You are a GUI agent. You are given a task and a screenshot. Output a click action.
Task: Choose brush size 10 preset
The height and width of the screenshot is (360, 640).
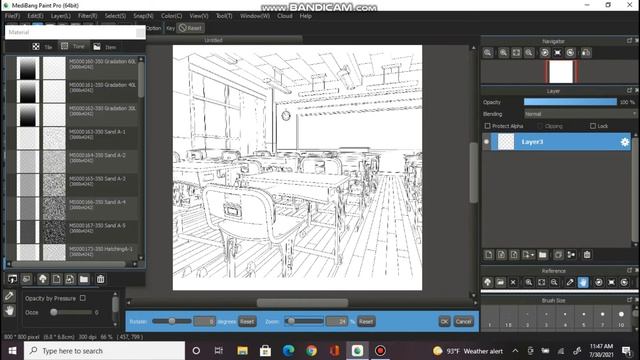(621, 318)
